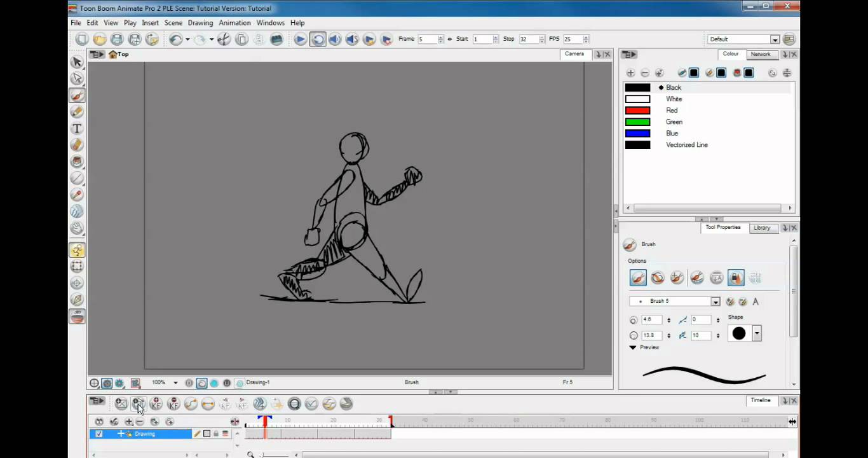Toggle the Drawing layer enable checkbox
This screenshot has width=868, height=458.
[x=98, y=434]
